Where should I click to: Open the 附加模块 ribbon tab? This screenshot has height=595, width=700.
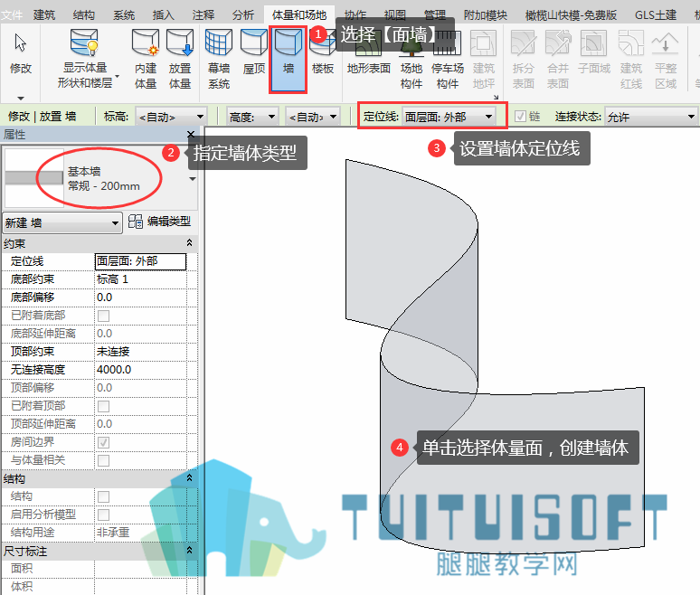point(486,14)
